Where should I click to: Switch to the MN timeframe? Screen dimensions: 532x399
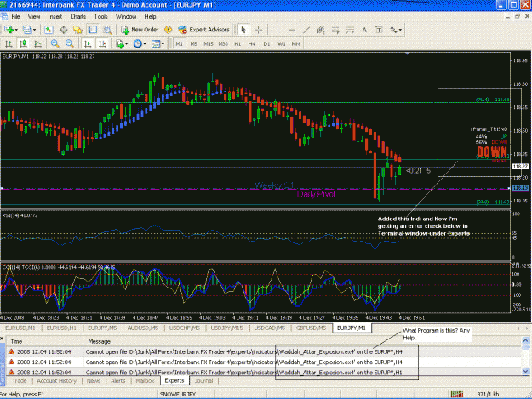(295, 43)
